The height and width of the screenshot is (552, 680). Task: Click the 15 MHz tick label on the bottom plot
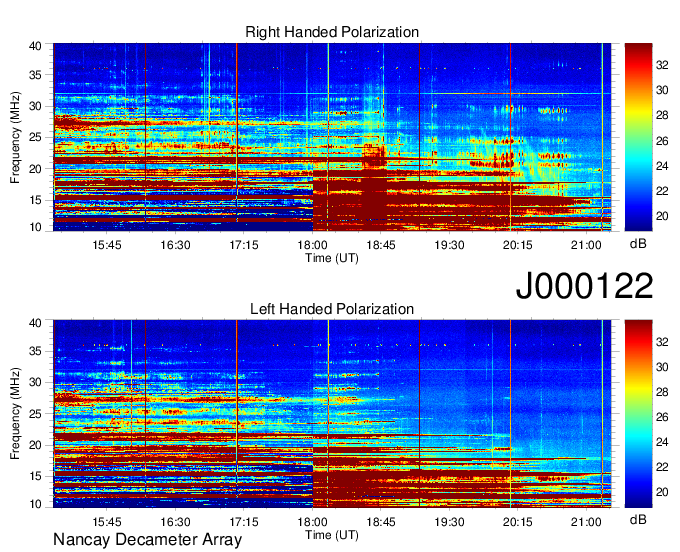pyautogui.click(x=36, y=476)
